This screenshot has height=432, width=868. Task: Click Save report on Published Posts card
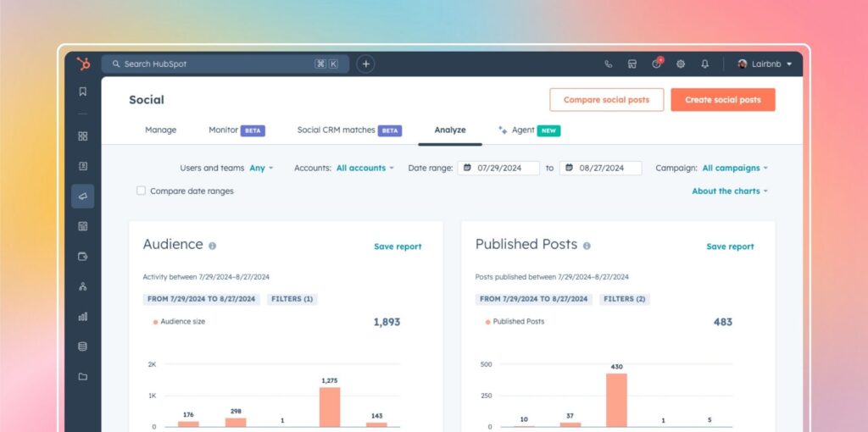pyautogui.click(x=730, y=246)
